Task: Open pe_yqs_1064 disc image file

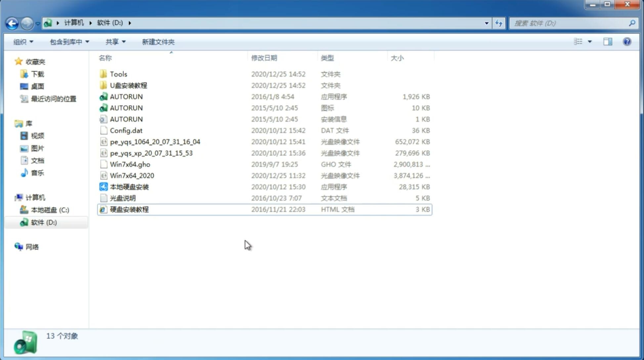Action: coord(155,142)
